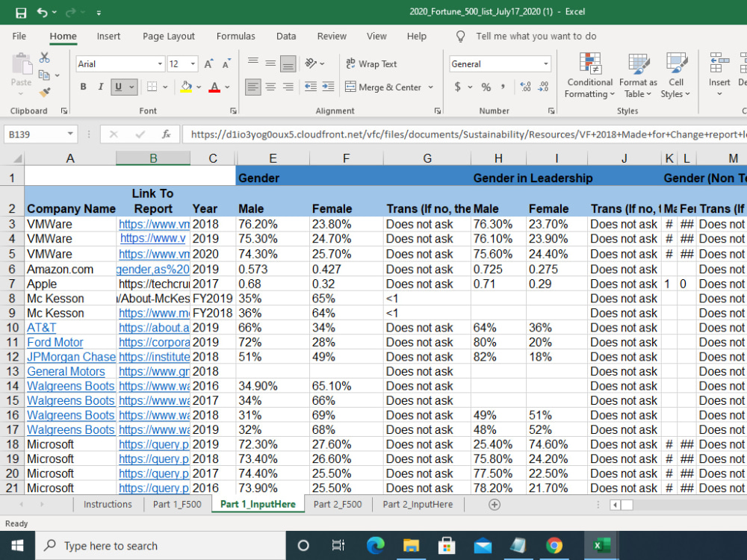747x560 pixels.
Task: Toggle Italic formatting
Action: coord(101,87)
